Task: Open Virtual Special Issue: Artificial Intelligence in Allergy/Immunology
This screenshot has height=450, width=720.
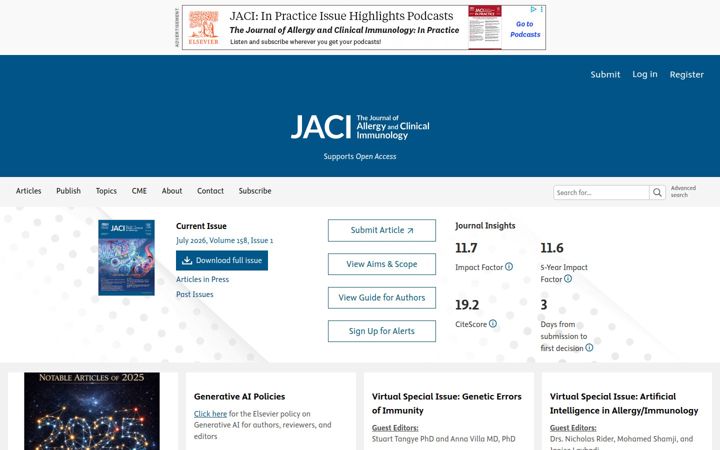Action: click(624, 403)
